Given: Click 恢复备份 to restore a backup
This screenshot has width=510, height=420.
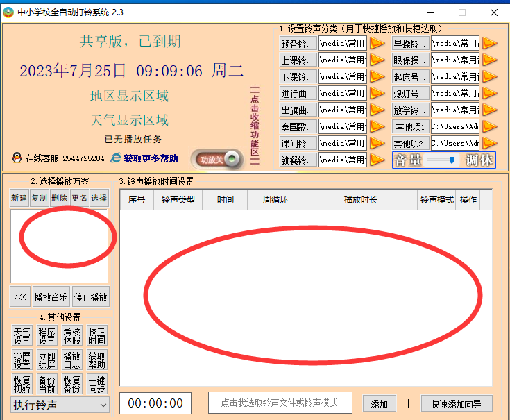Looking at the screenshot, I should pyautogui.click(x=72, y=384).
